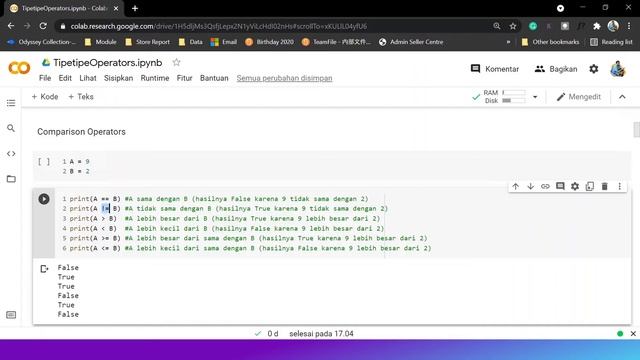Open the Email bookmark
The image size is (640, 360).
point(224,42)
